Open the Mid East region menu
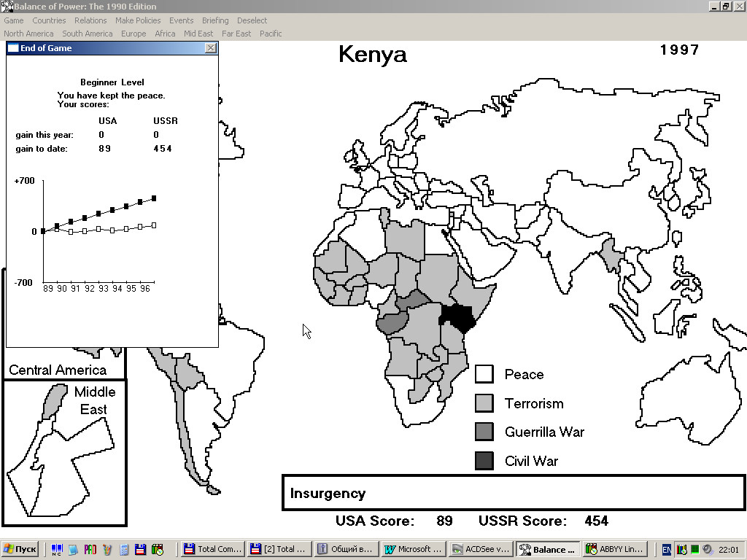Viewport: 747px width, 560px height. (x=198, y=34)
